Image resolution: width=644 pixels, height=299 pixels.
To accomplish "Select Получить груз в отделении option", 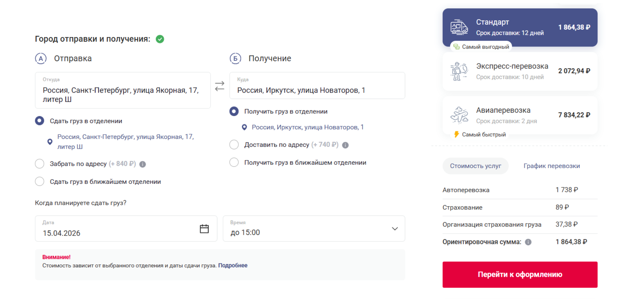I will 234,111.
